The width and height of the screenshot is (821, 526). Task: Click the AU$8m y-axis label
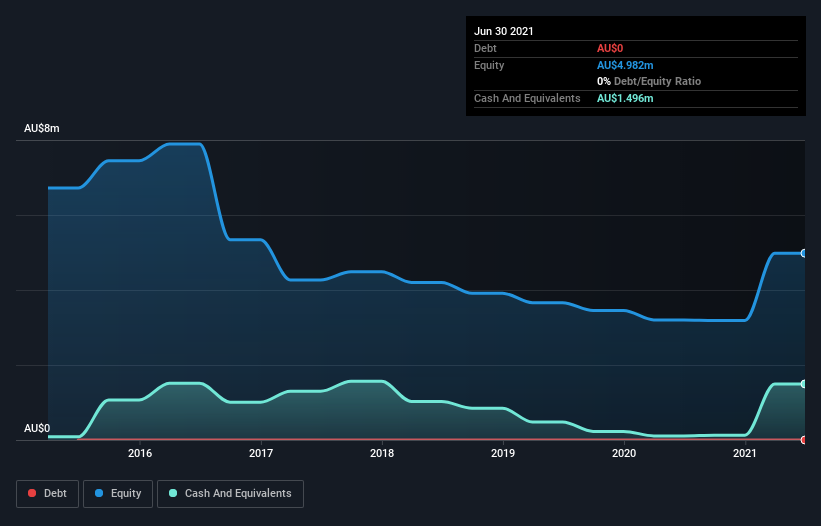pyautogui.click(x=42, y=128)
